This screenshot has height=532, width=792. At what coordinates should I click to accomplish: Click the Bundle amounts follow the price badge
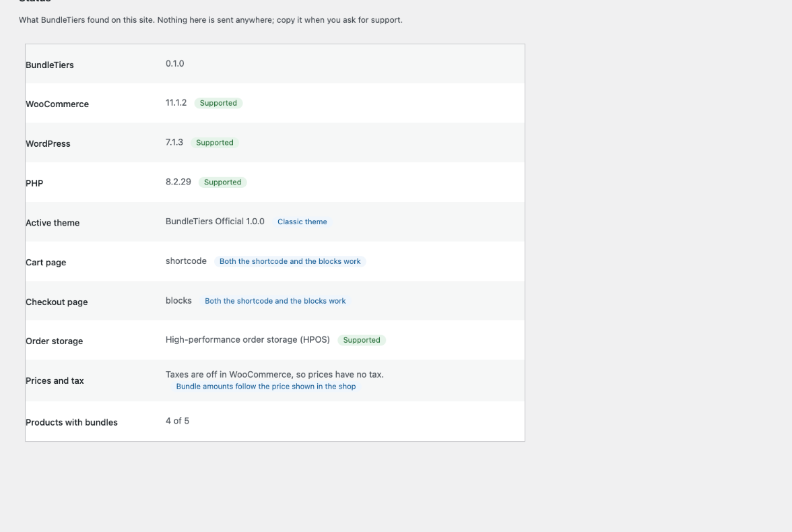pyautogui.click(x=265, y=387)
